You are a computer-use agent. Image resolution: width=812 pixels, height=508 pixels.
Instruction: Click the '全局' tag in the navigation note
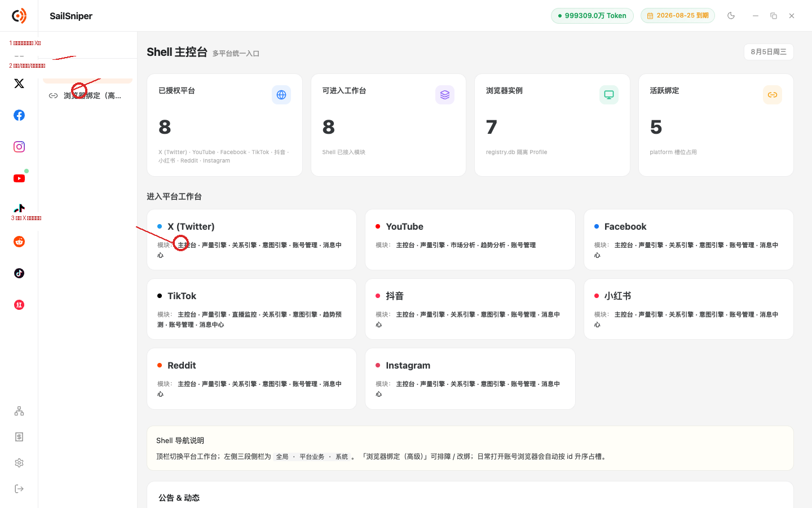pyautogui.click(x=283, y=457)
